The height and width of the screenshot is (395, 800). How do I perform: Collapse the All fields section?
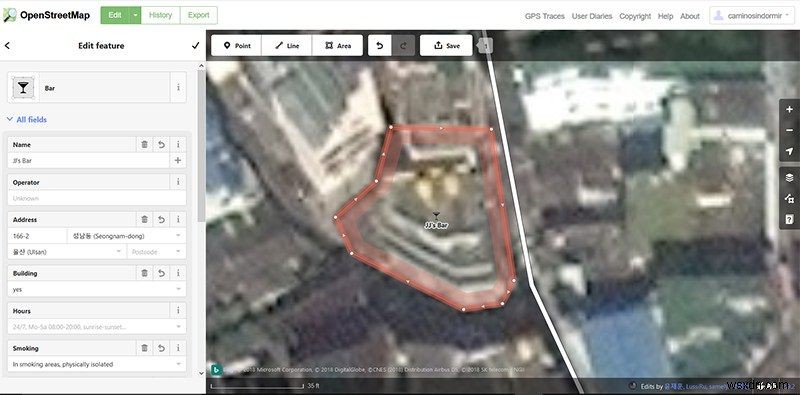tap(27, 119)
